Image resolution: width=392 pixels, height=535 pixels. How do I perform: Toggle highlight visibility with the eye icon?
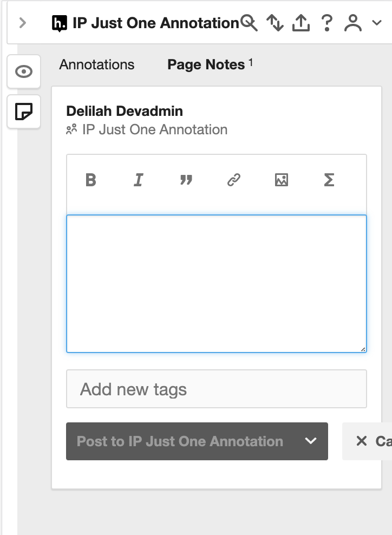click(x=24, y=71)
